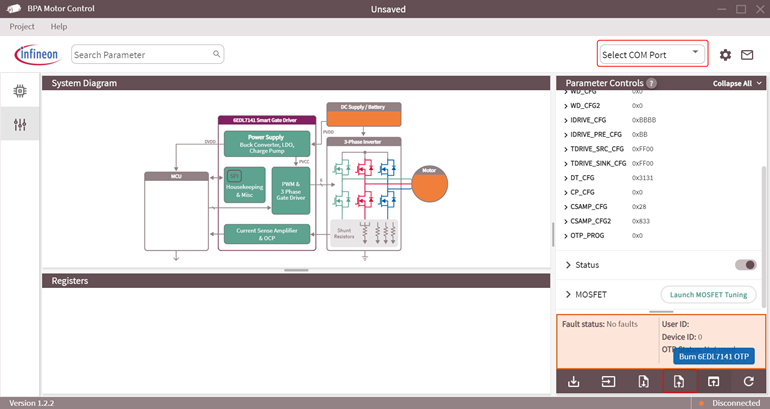Click the Fault status: No faults text

(600, 324)
